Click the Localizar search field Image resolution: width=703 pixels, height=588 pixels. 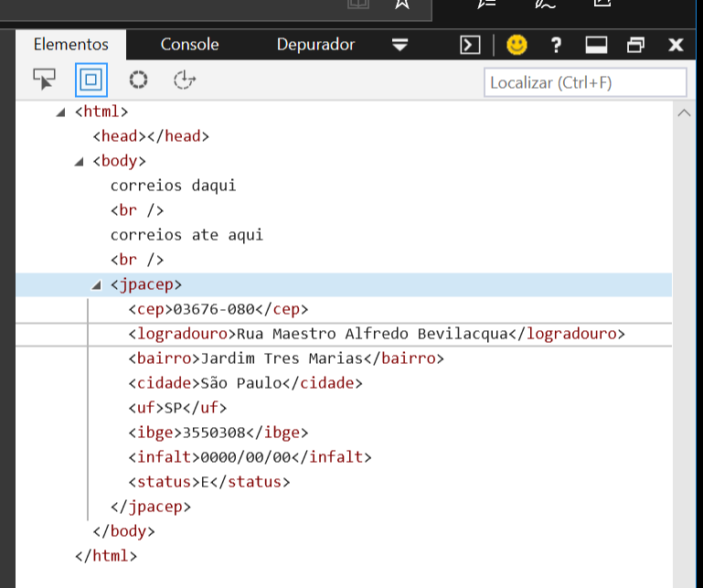(x=585, y=82)
